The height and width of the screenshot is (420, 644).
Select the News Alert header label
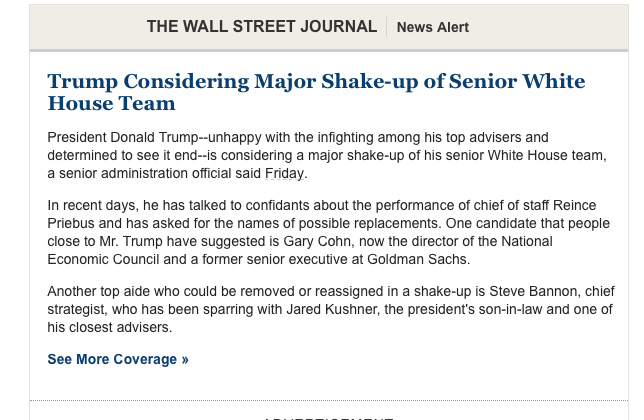coord(432,27)
